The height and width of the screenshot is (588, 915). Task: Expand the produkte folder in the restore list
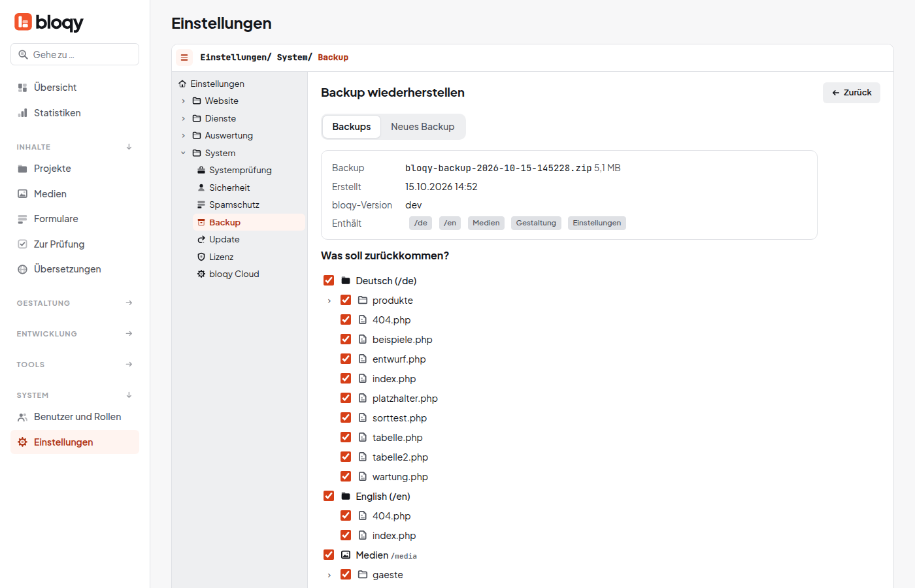pos(329,301)
